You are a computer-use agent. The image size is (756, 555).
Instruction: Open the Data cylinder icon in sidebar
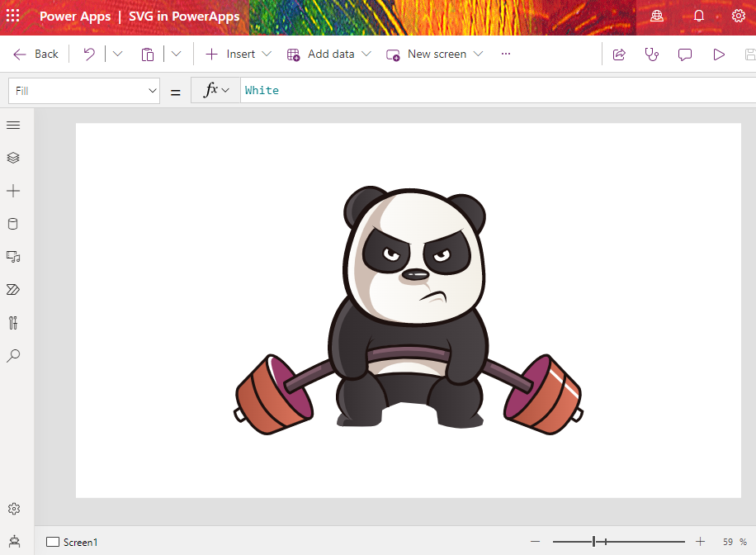click(x=13, y=224)
